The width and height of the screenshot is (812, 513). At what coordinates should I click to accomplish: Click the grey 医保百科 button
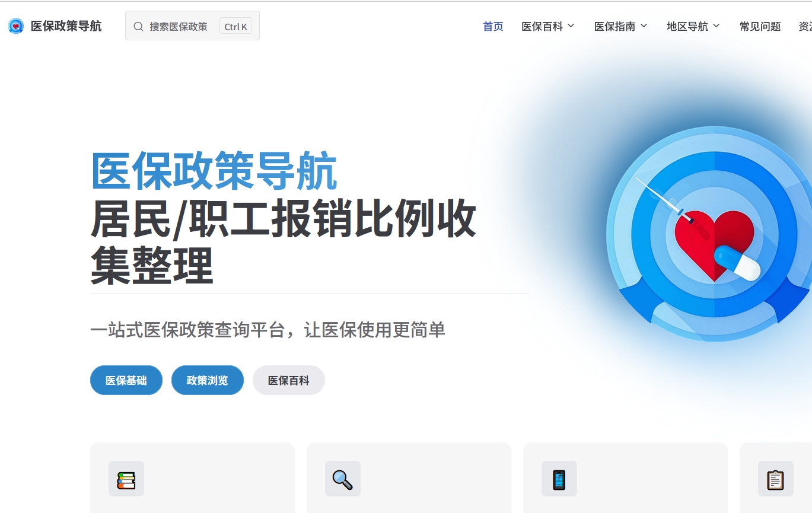pyautogui.click(x=289, y=380)
